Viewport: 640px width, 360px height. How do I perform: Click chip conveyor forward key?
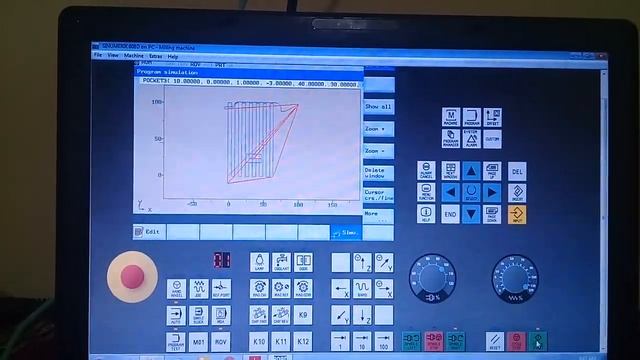(259, 315)
